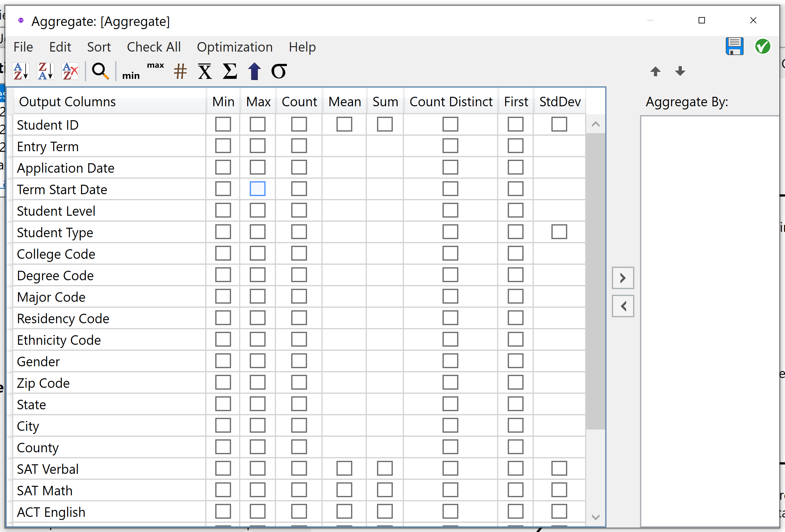This screenshot has height=532, width=785.
Task: Check Min for Student ID
Action: 223,124
